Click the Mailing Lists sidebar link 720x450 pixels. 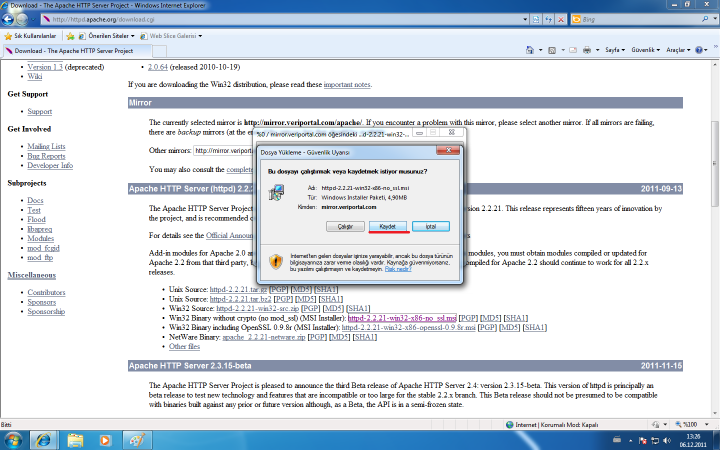click(x=46, y=146)
